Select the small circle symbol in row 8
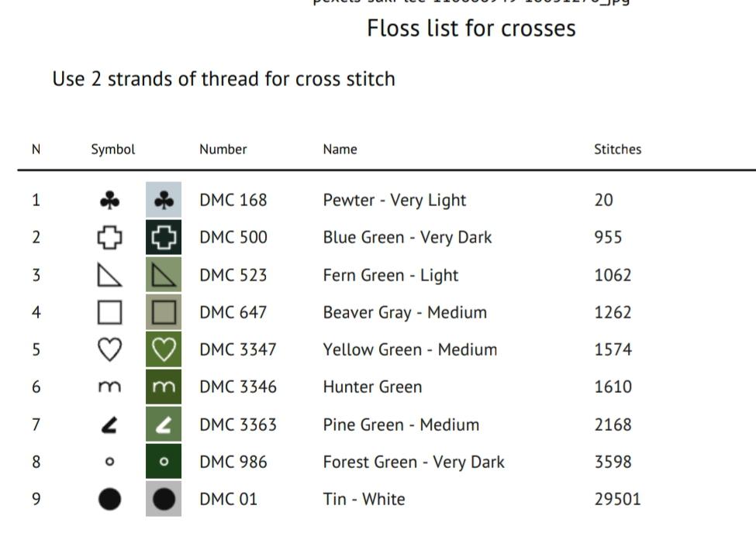756x533 pixels. 109,462
